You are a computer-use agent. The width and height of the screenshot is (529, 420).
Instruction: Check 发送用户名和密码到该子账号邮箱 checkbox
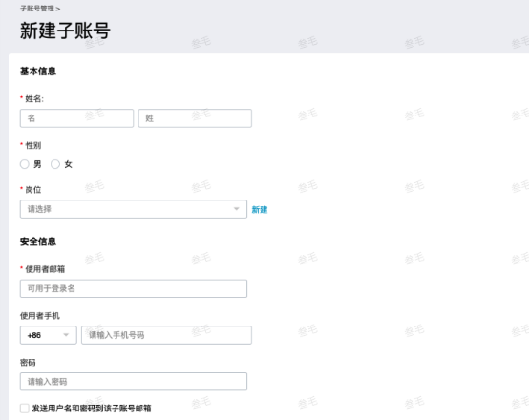point(25,409)
